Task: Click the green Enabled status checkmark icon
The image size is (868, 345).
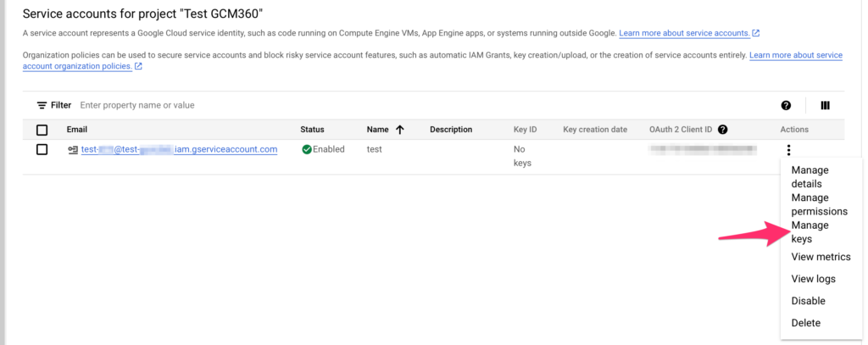Action: click(307, 149)
